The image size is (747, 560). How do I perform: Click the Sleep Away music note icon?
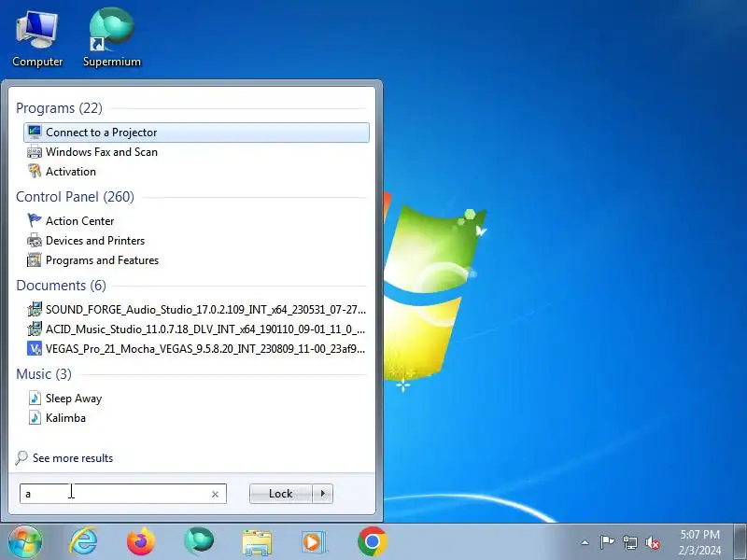[x=35, y=398]
